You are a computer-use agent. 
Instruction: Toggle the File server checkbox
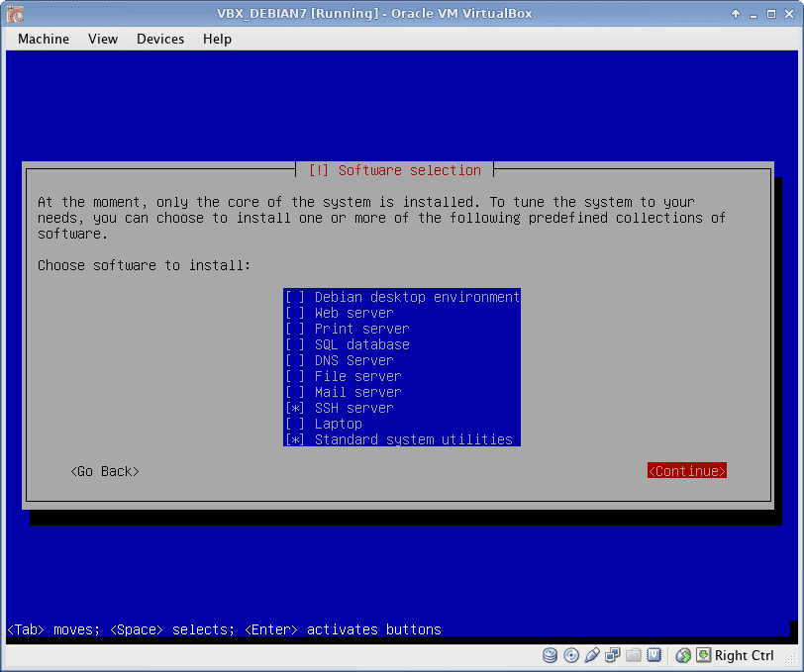click(x=295, y=376)
